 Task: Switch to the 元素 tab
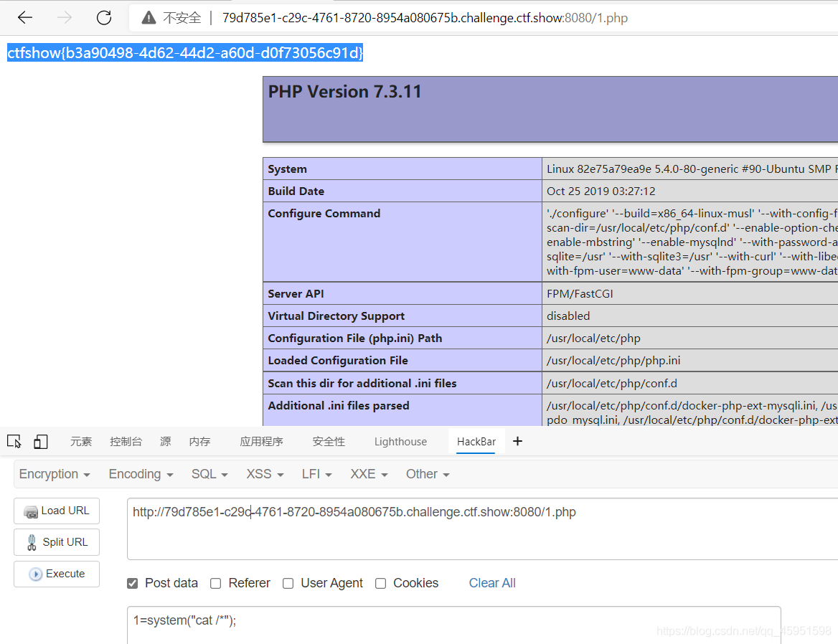81,442
